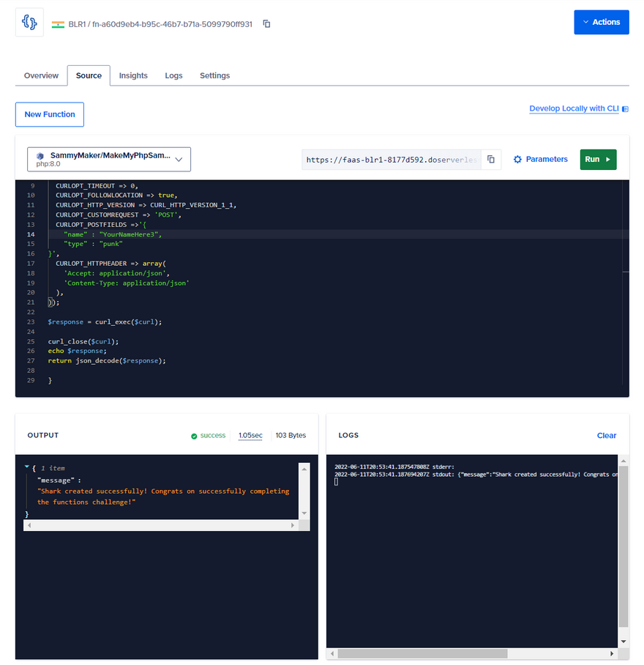Viewport: 644px width, 665px height.
Task: Open the Settings tab
Action: (x=214, y=75)
